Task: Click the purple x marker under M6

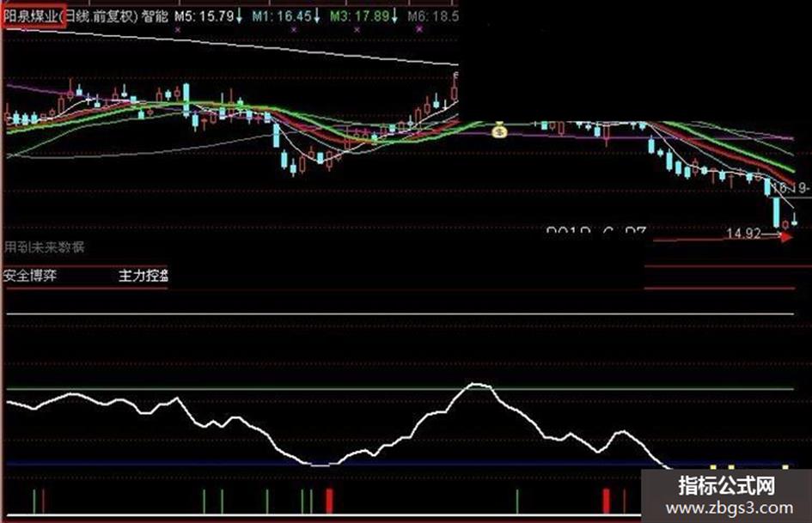Action: click(x=419, y=29)
